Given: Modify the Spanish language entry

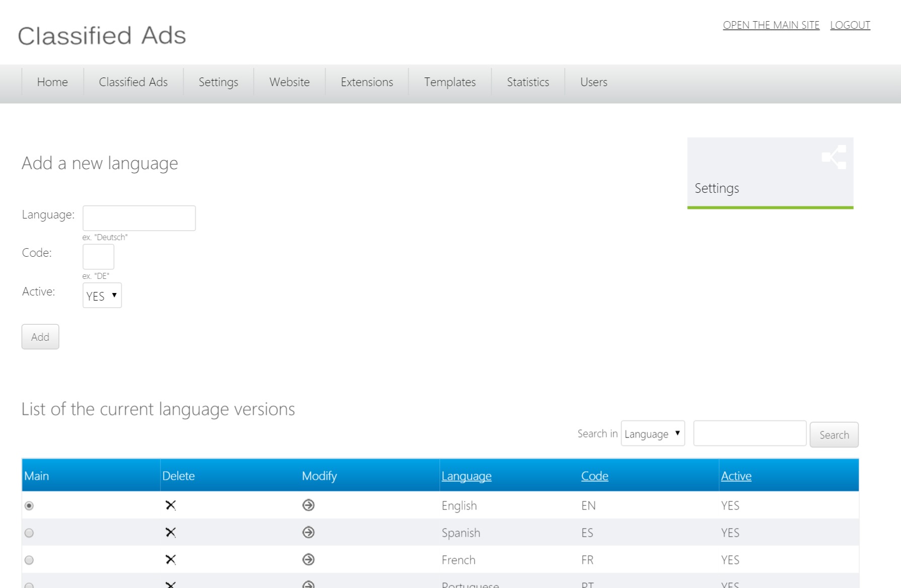Looking at the screenshot, I should 308,533.
